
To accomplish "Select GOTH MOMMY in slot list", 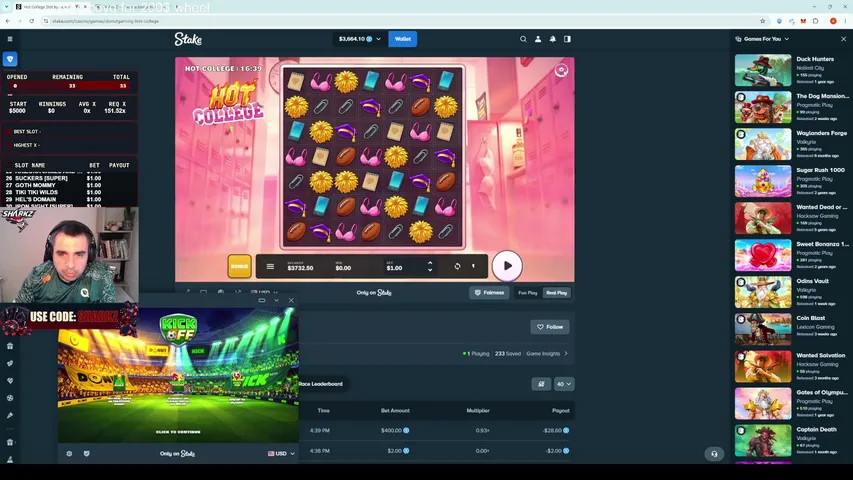I will point(53,186).
